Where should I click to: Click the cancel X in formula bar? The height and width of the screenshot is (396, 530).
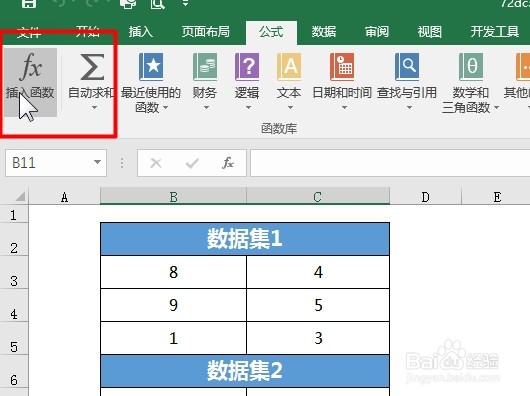click(156, 163)
